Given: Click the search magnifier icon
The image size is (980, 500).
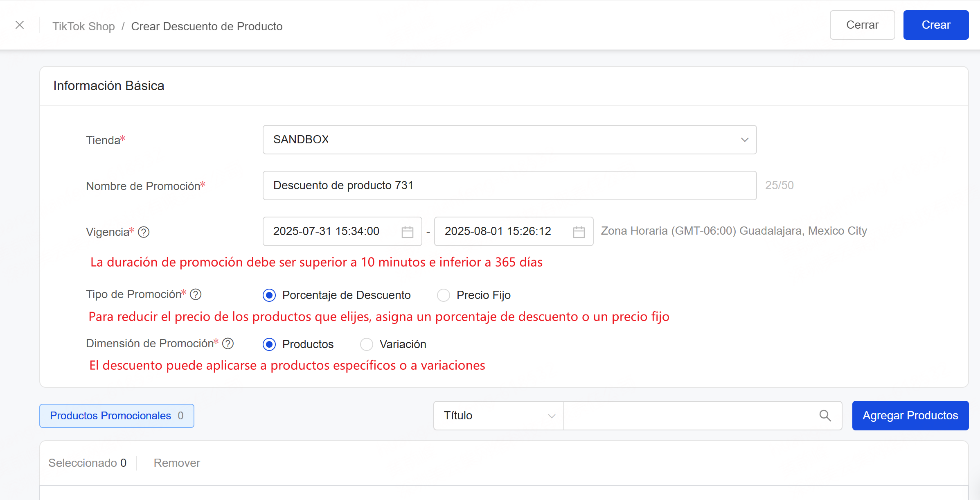Looking at the screenshot, I should [x=825, y=416].
